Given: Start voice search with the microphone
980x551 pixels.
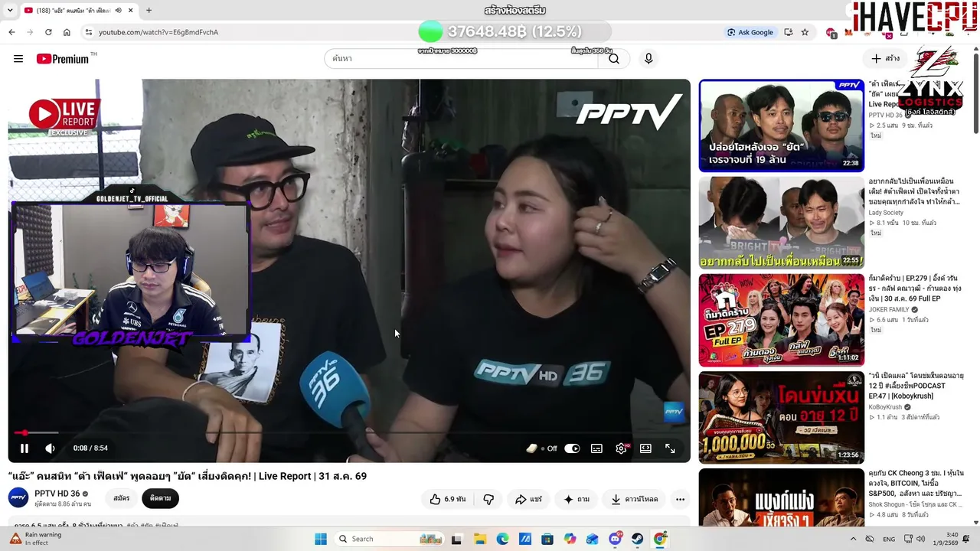Looking at the screenshot, I should [x=648, y=59].
